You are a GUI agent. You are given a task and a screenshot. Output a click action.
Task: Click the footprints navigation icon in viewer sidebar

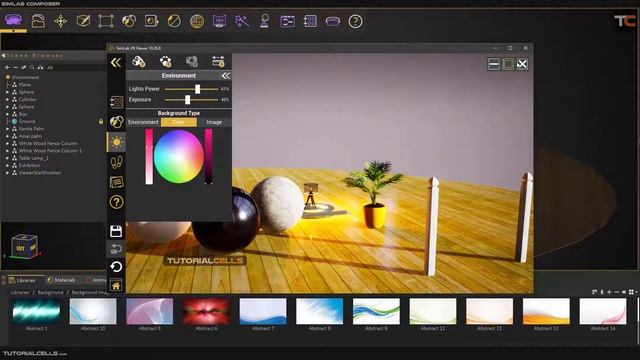(x=116, y=162)
